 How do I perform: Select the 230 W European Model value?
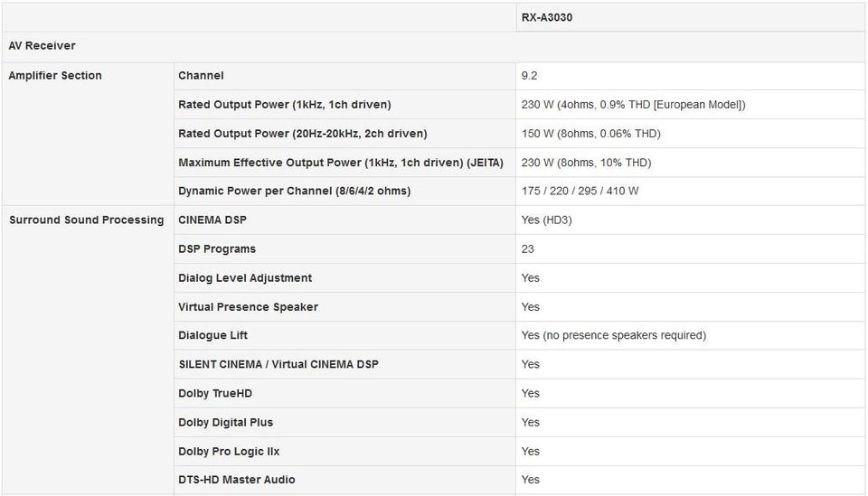633,105
